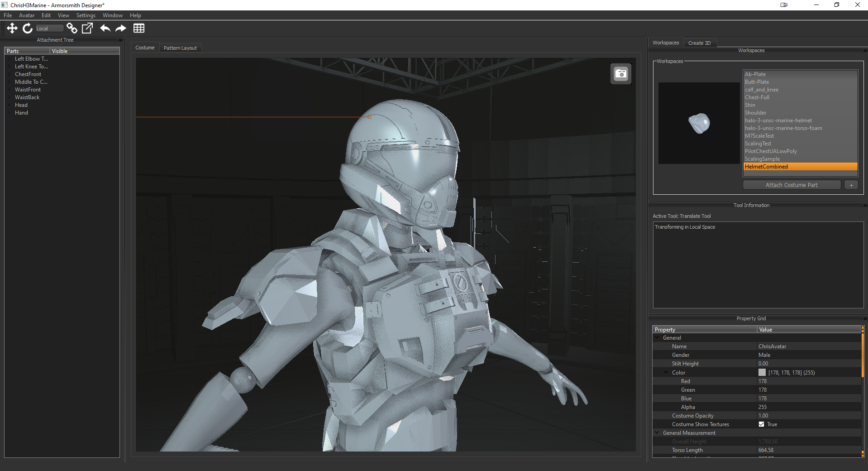This screenshot has width=868, height=471.
Task: Click the Attach Costume Part button
Action: [x=792, y=185]
